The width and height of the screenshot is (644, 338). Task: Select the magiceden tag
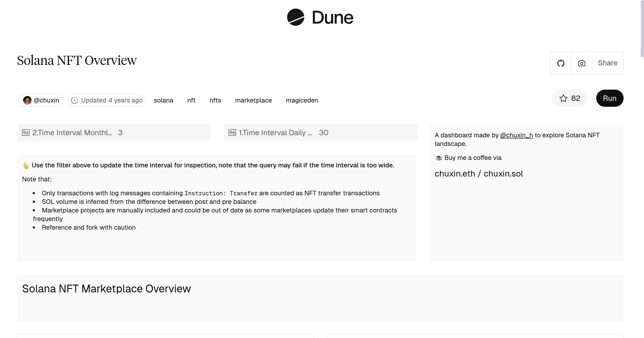point(302,100)
